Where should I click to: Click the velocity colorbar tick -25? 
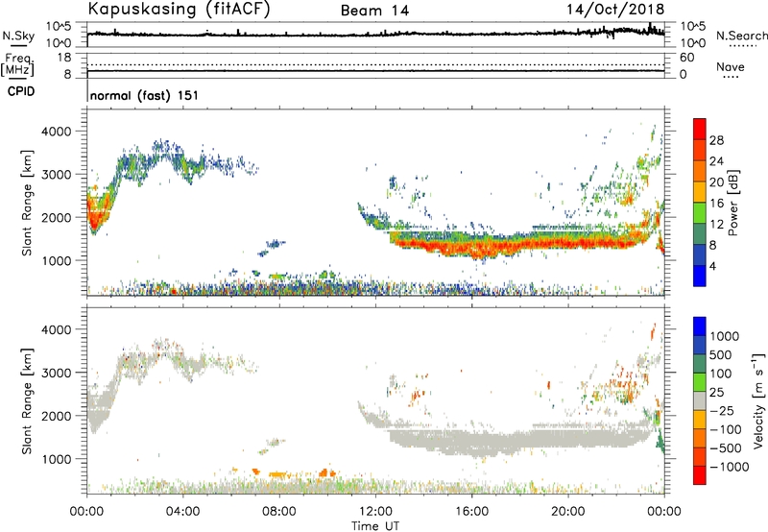(x=722, y=410)
